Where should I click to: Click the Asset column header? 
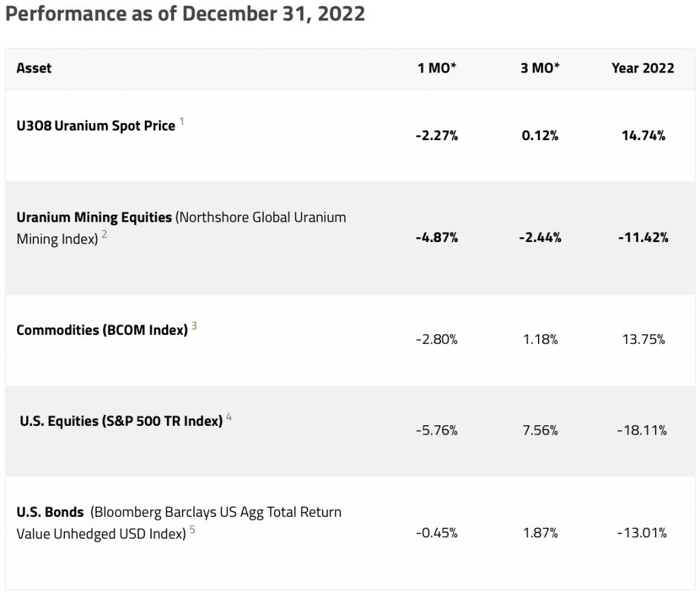[x=34, y=68]
